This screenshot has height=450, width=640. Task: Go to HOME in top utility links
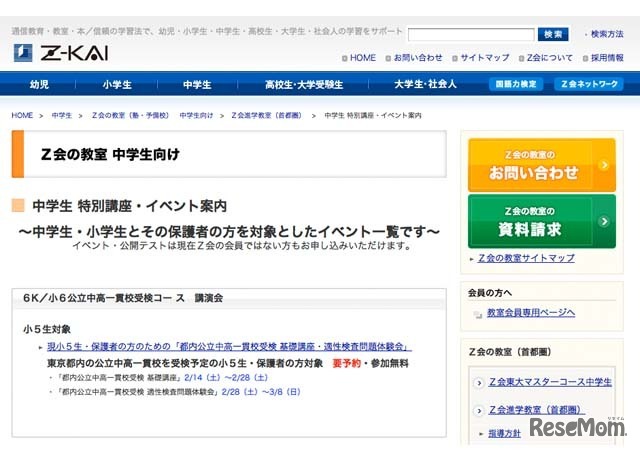click(x=362, y=58)
